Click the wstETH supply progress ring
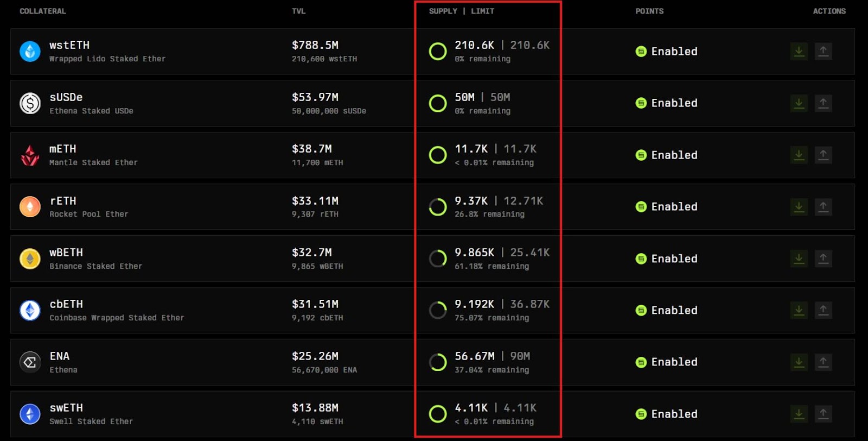The image size is (868, 441). point(438,52)
